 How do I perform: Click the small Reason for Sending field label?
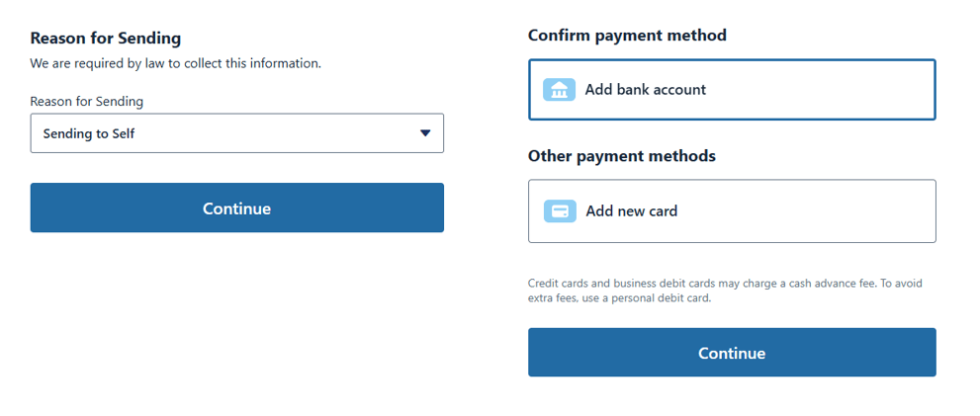pyautogui.click(x=86, y=101)
